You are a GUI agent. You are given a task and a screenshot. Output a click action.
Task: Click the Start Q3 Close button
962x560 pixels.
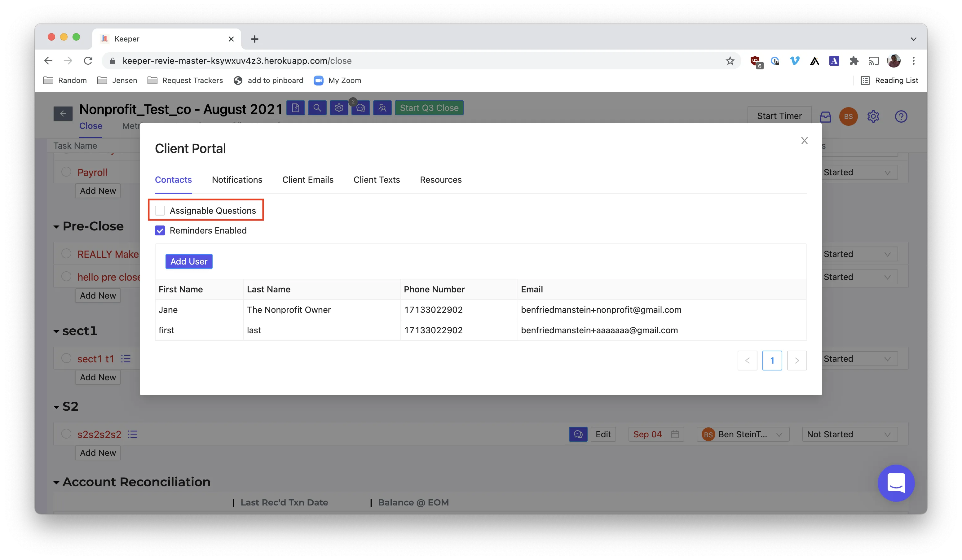coord(429,108)
